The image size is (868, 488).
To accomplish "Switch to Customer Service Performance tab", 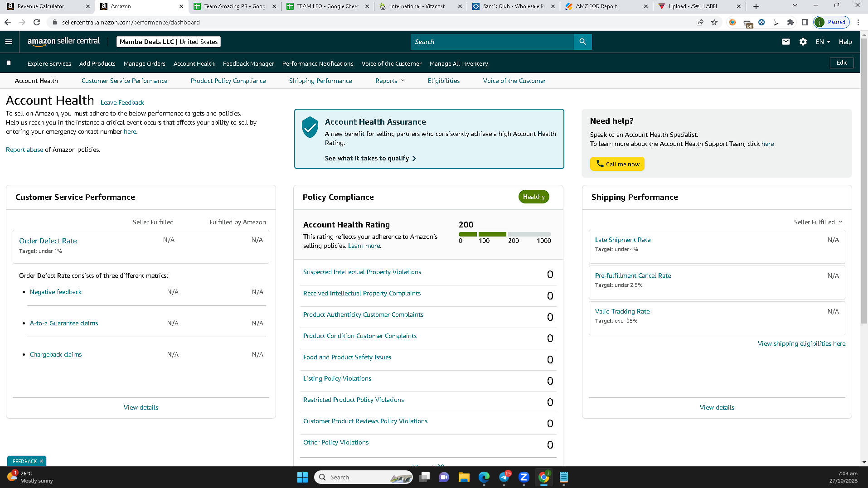I will pyautogui.click(x=124, y=81).
